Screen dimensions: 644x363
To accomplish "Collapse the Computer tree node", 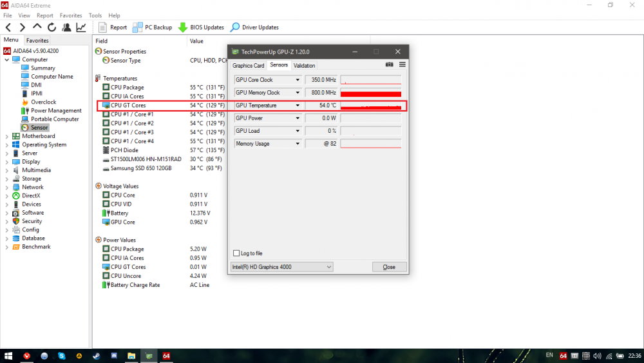I will [7, 59].
